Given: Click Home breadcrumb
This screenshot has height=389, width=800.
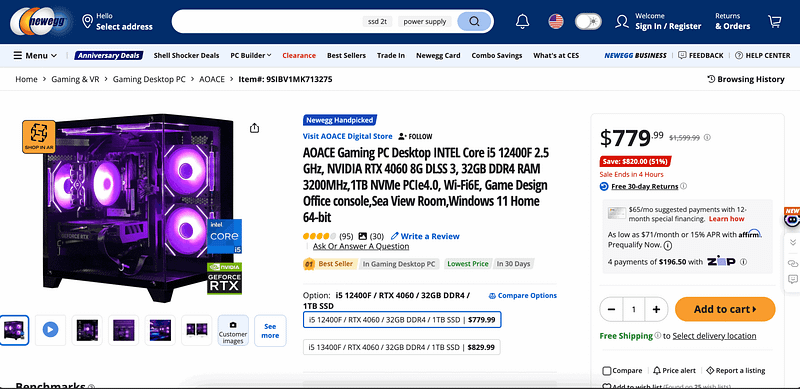Looking at the screenshot, I should click(26, 79).
